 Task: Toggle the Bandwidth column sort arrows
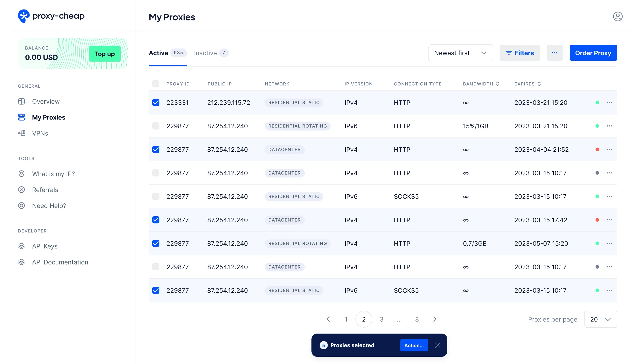click(497, 84)
